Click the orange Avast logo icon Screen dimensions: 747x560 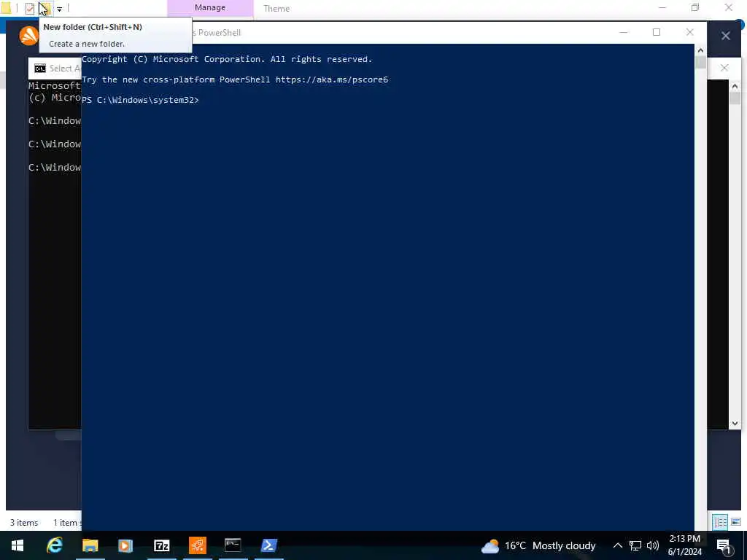(28, 36)
